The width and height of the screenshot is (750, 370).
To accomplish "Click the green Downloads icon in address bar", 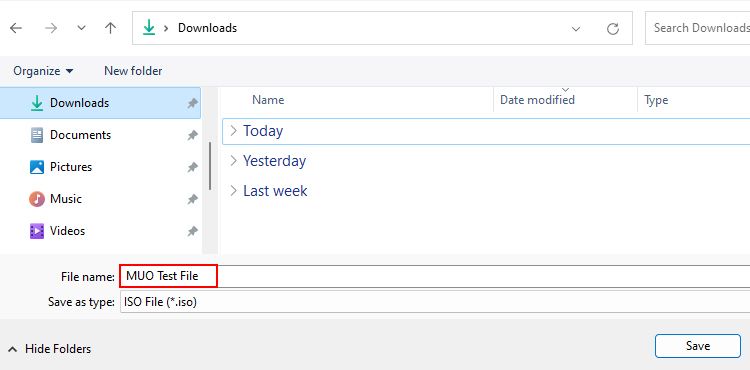I will click(149, 28).
